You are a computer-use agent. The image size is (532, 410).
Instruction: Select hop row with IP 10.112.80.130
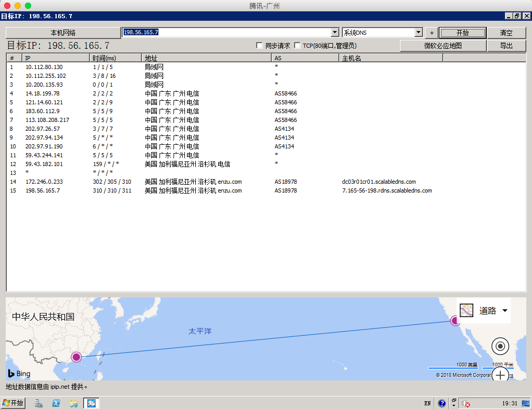coord(266,67)
